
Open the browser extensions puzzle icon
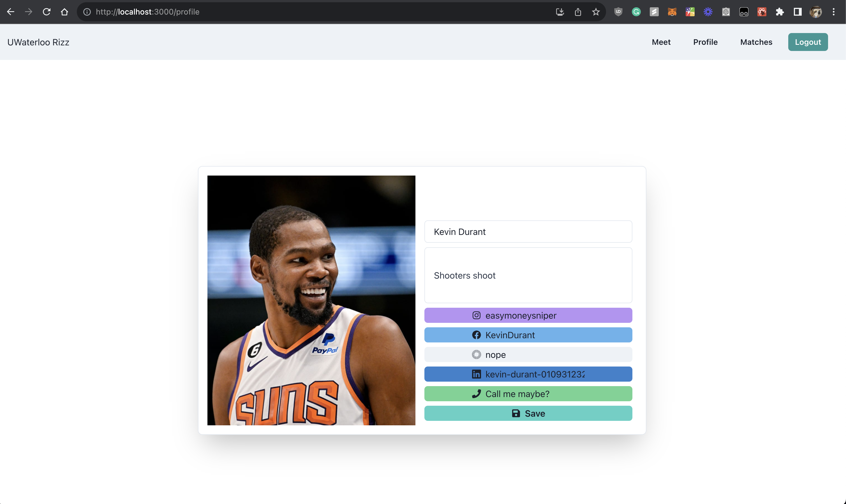tap(780, 12)
